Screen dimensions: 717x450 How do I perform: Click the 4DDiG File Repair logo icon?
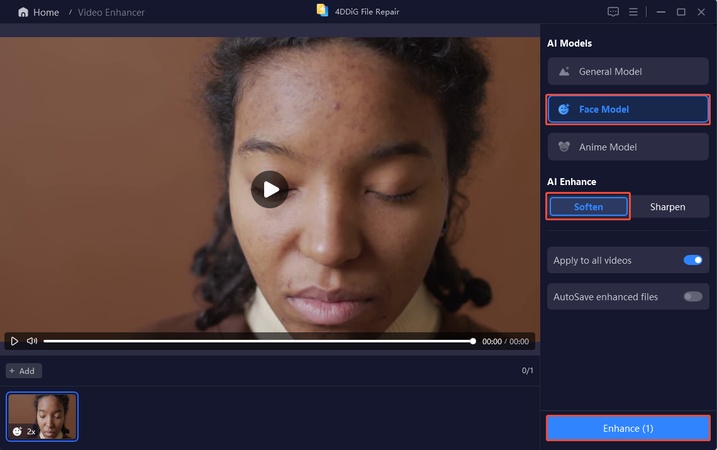coord(322,11)
